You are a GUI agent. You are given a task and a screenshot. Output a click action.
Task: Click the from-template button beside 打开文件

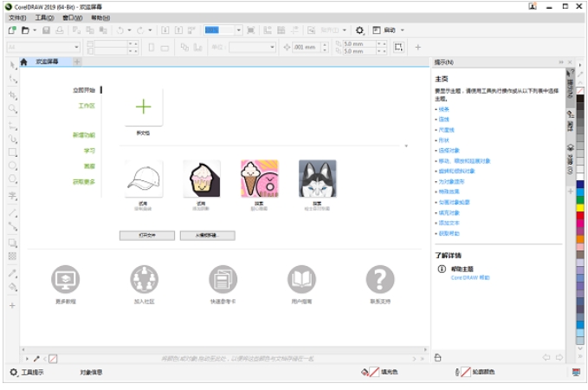(207, 236)
